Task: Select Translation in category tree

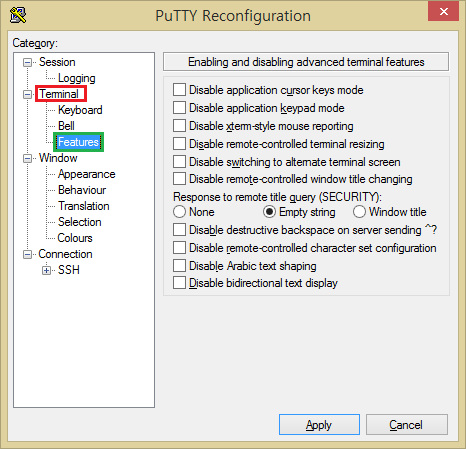Action: coord(84,206)
